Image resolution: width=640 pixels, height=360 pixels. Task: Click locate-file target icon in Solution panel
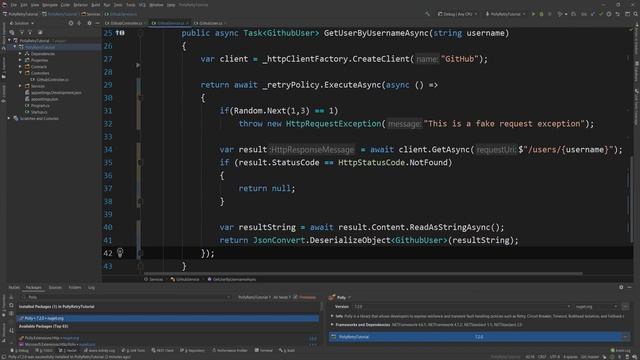pos(71,23)
